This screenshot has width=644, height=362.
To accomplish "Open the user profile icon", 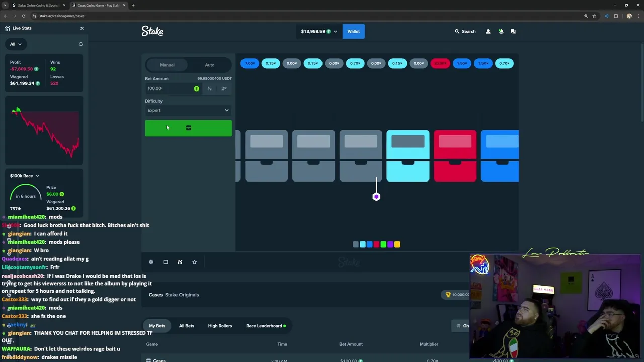I will coord(488,31).
